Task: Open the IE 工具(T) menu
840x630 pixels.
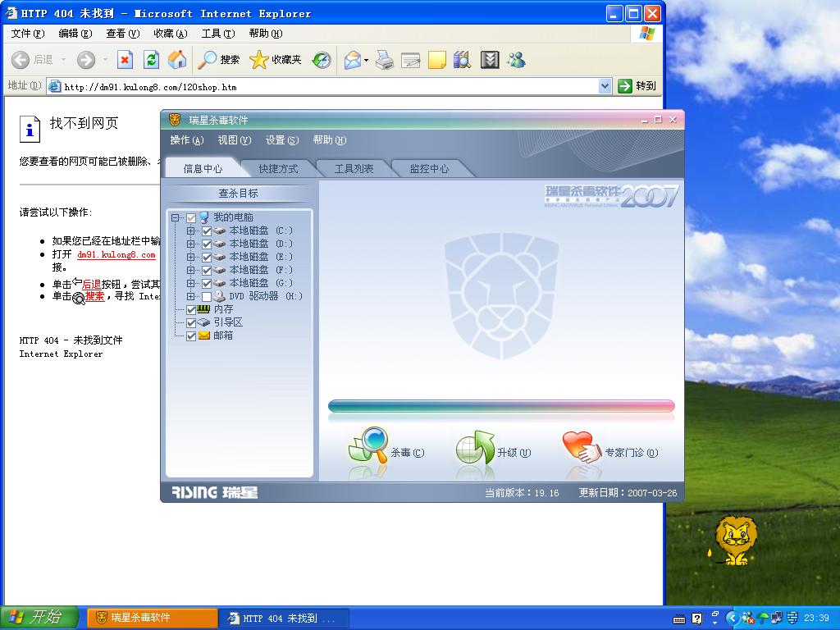Action: pyautogui.click(x=218, y=33)
